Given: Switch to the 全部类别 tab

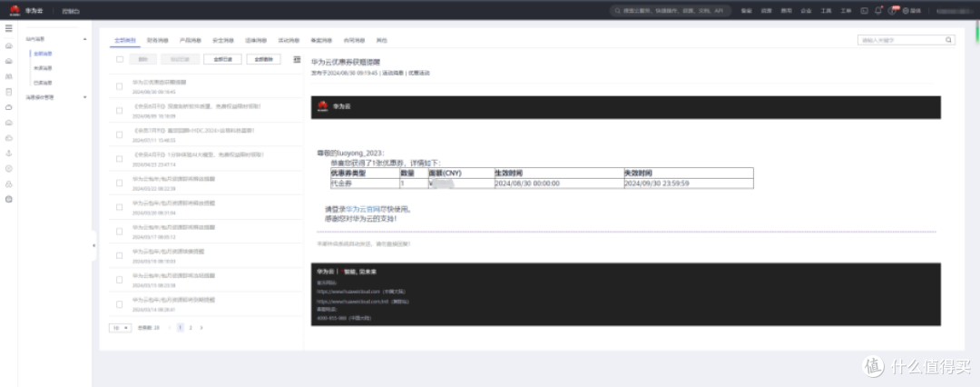Looking at the screenshot, I should (125, 40).
